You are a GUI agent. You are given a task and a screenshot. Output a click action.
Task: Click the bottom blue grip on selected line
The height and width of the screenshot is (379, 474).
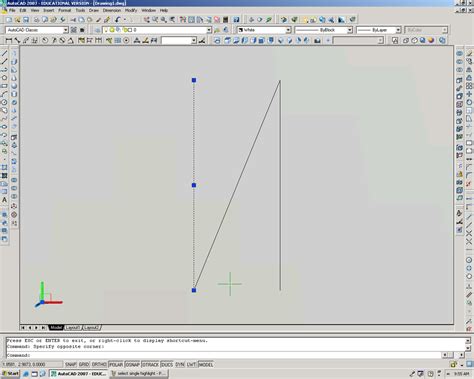tap(194, 290)
